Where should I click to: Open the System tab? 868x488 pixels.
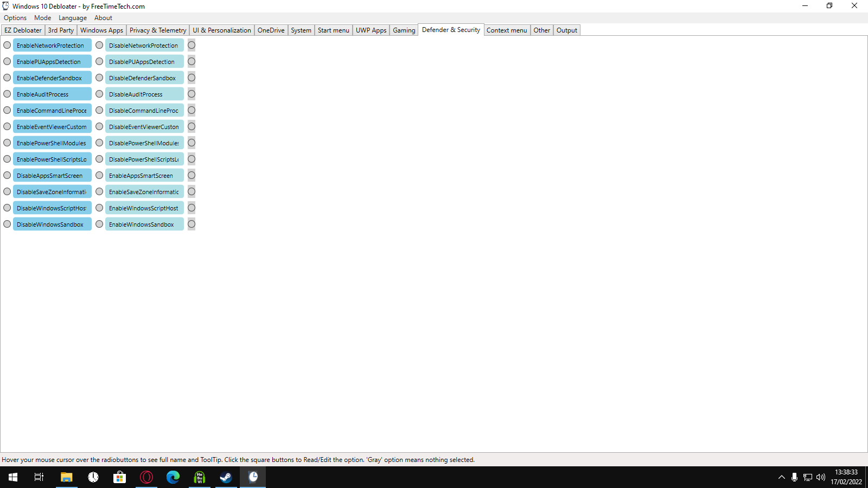301,30
